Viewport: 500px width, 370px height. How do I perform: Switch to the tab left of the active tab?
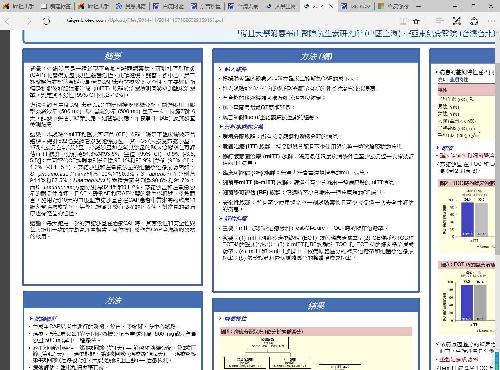tap(281, 6)
